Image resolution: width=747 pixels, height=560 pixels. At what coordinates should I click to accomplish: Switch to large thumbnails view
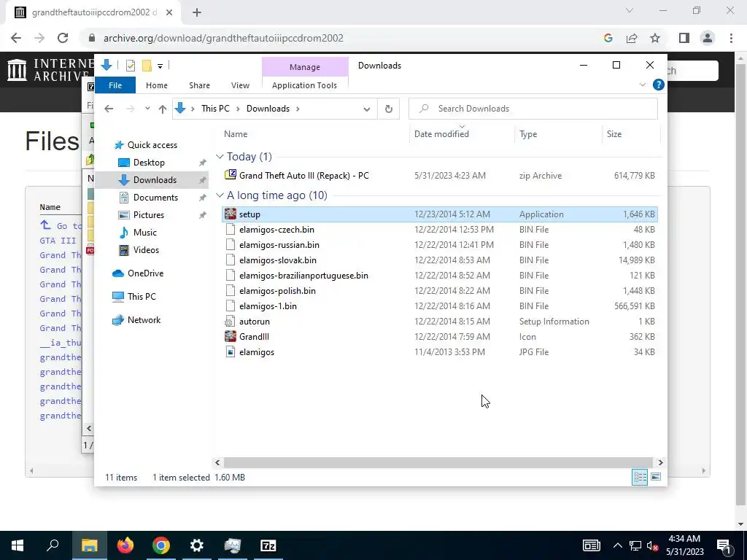click(656, 477)
